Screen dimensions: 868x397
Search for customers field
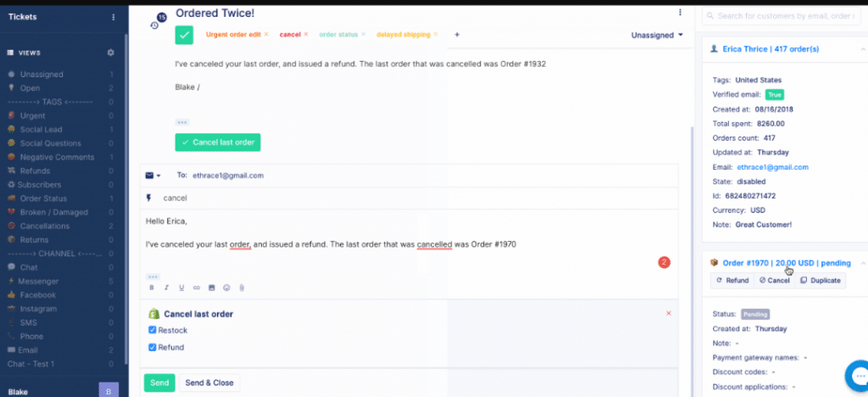pyautogui.click(x=781, y=16)
